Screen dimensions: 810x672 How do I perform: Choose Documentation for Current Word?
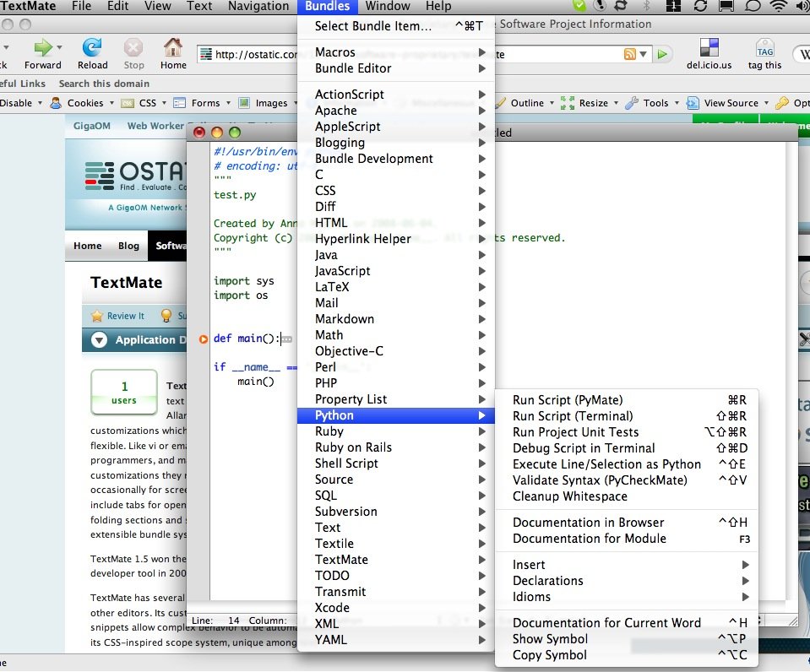tap(626, 623)
